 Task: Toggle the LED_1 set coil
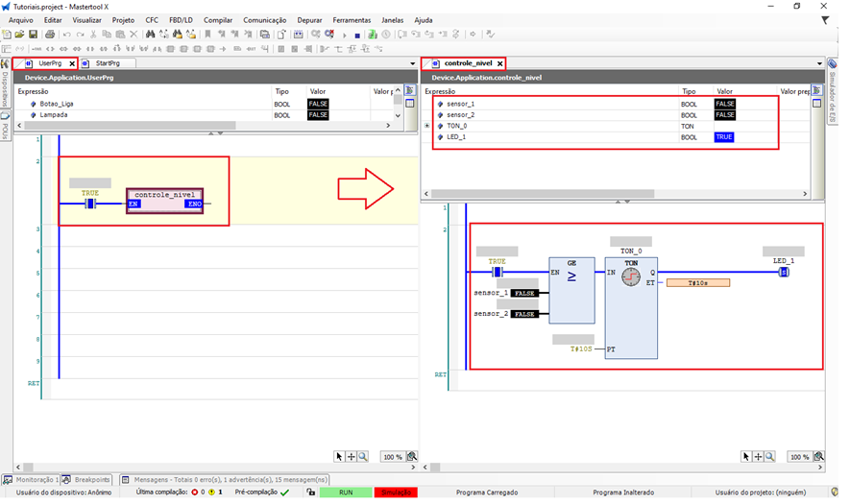[784, 272]
